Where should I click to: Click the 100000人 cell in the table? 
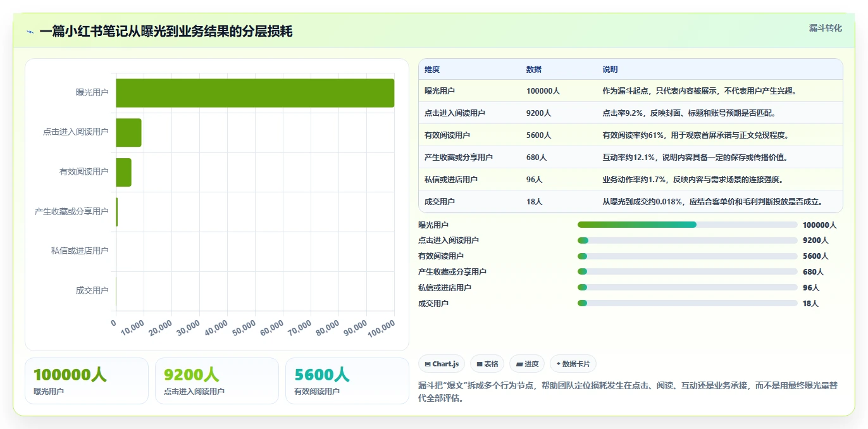point(543,91)
